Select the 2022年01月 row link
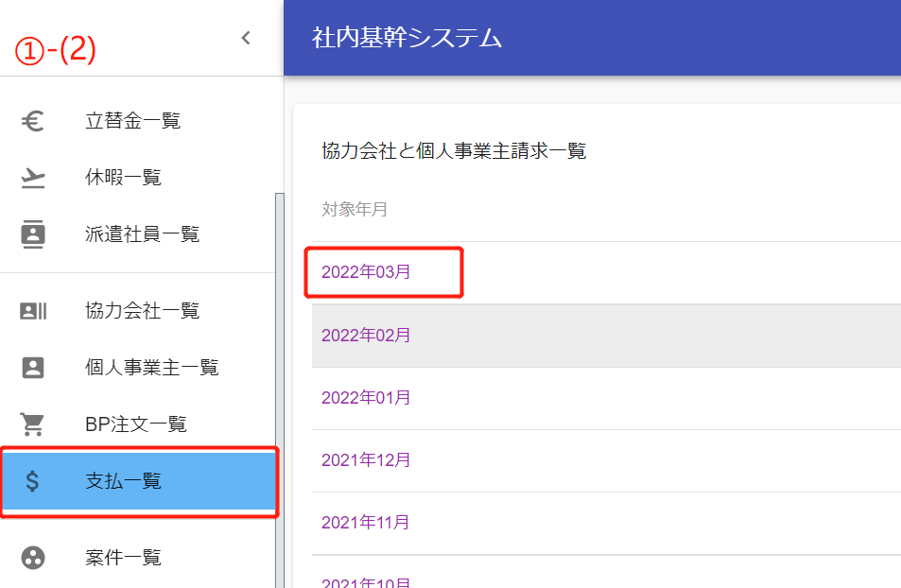Image resolution: width=901 pixels, height=588 pixels. [x=366, y=398]
